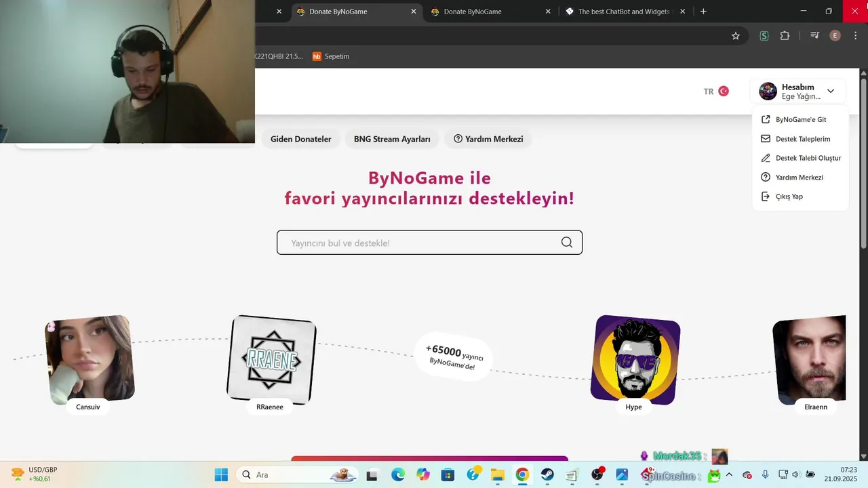The image size is (868, 488).
Task: Open the USD/GBP taskbar widget
Action: point(33,474)
